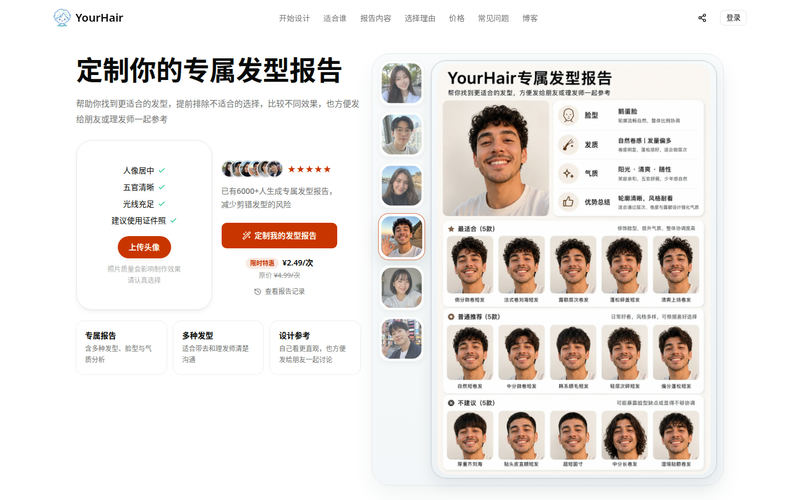Select the curly-haired waving man thumbnail
Viewport: 800px width, 500px height.
(402, 236)
